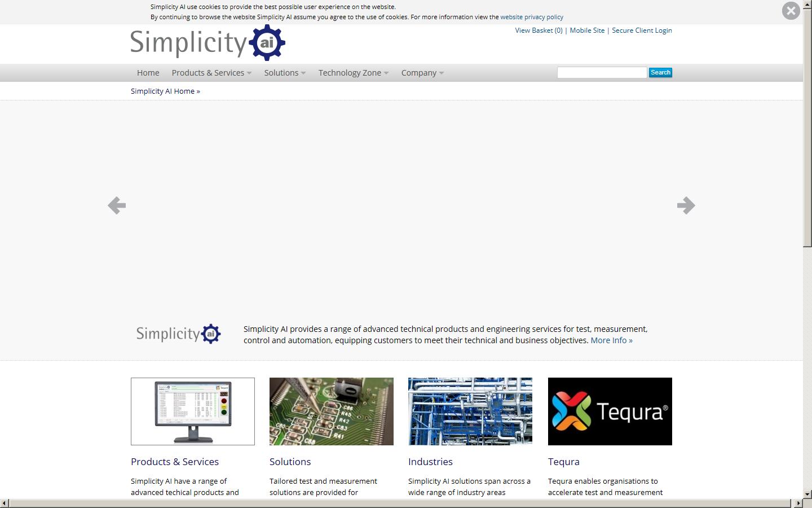This screenshot has height=508, width=812.
Task: View the website privacy policy
Action: (x=531, y=17)
